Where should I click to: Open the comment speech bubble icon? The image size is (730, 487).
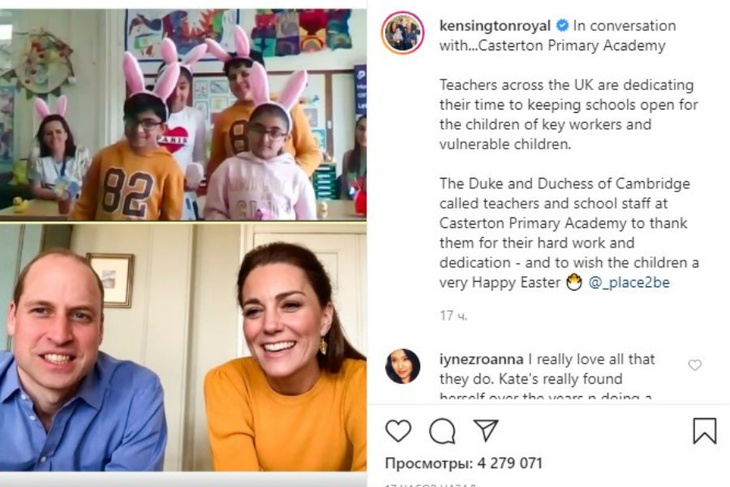pyautogui.click(x=442, y=431)
